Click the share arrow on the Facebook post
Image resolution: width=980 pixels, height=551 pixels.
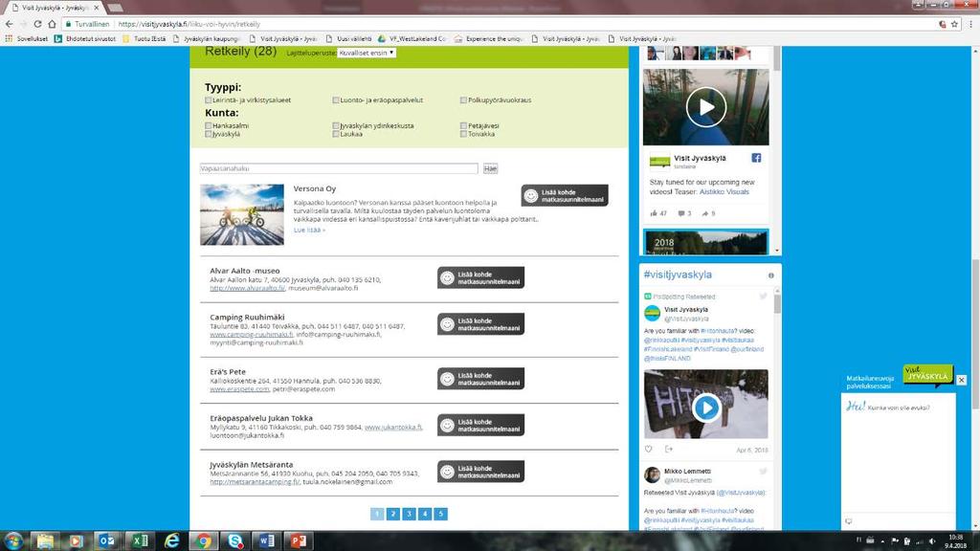click(x=705, y=213)
